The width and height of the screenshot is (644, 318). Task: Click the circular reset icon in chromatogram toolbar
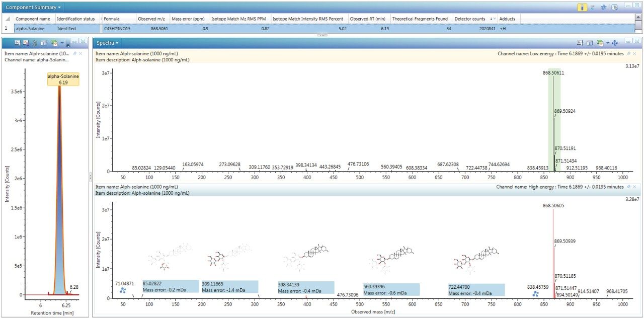[35, 43]
